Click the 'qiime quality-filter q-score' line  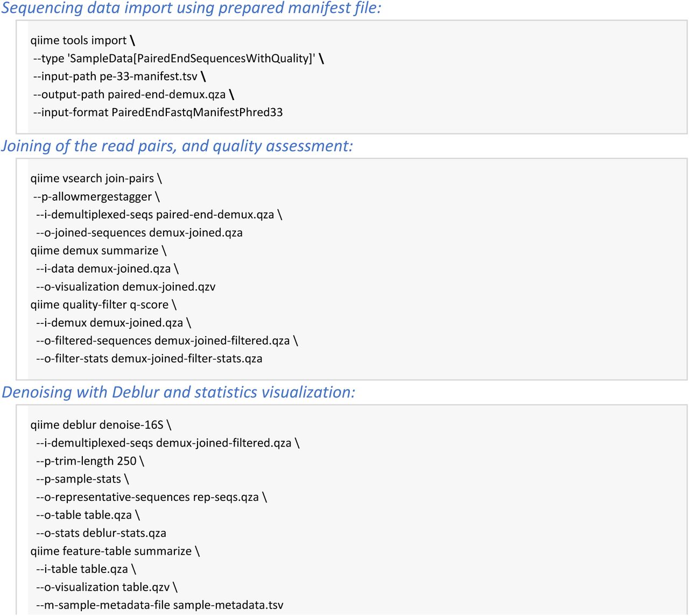pos(103,305)
